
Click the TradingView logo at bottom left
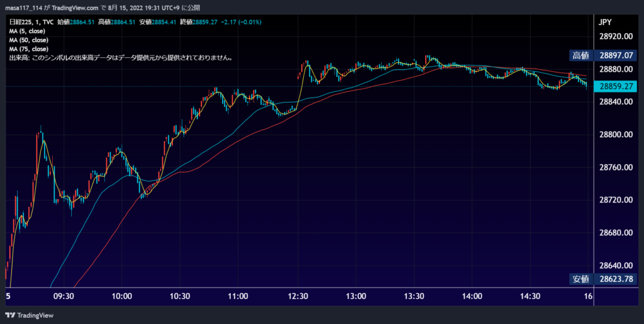click(29, 315)
